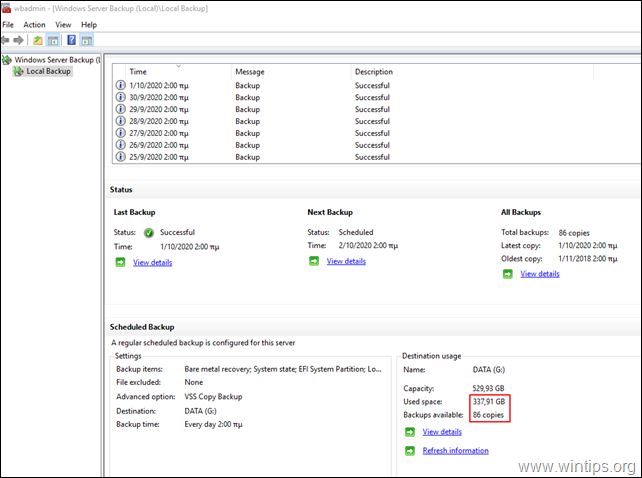Click the green arrow icon beside Refresh information
This screenshot has width=642, height=478.
pos(409,451)
